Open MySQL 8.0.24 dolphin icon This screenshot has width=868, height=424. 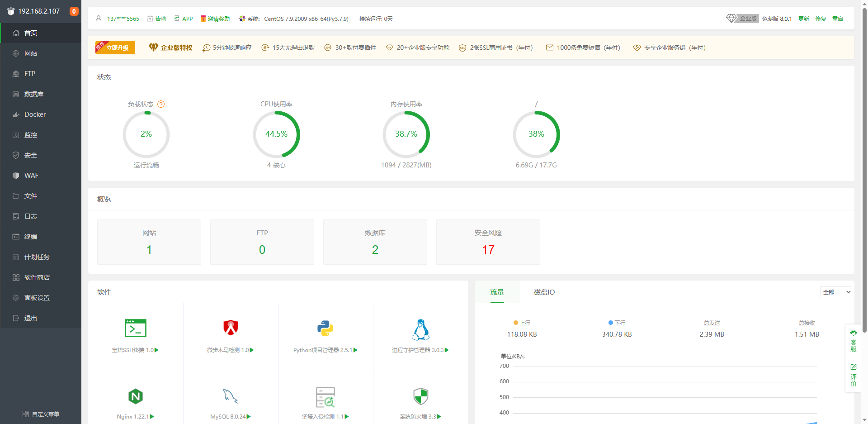pos(231,396)
